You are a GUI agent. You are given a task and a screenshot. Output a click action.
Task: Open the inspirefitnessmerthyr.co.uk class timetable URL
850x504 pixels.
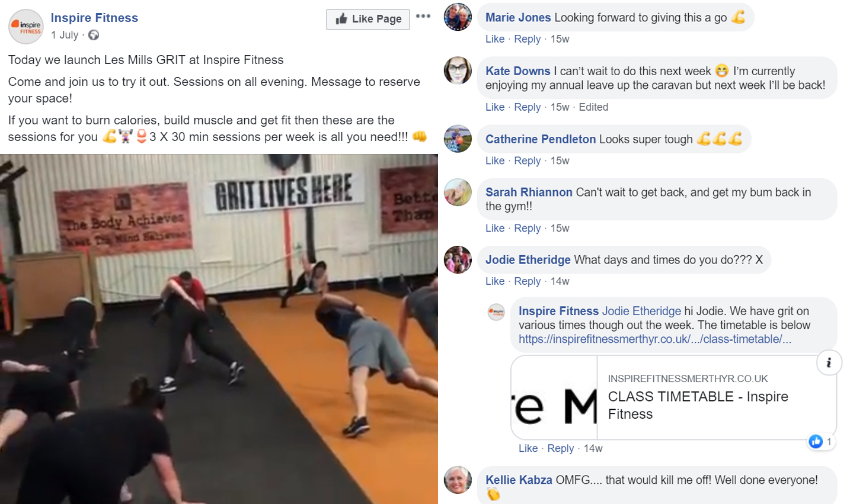coord(655,339)
